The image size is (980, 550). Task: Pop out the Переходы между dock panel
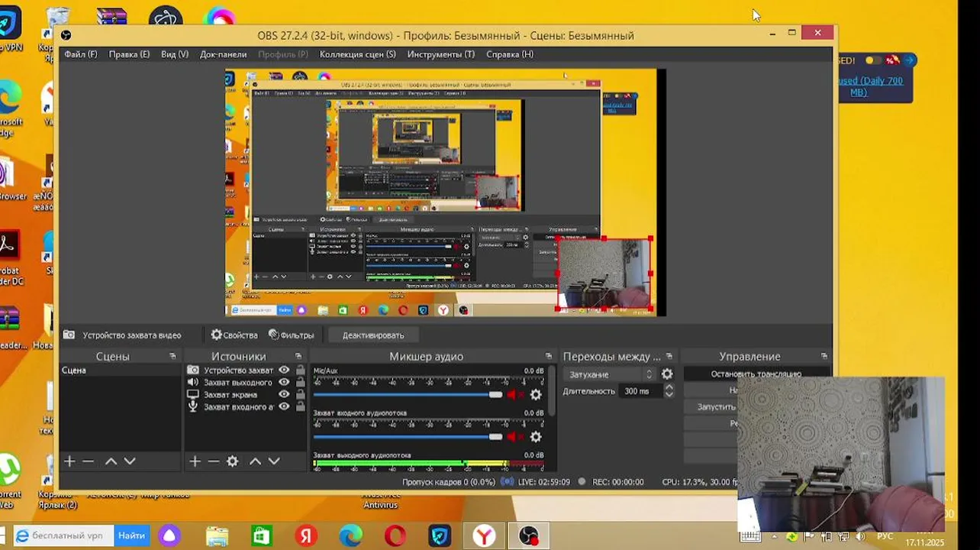click(669, 357)
